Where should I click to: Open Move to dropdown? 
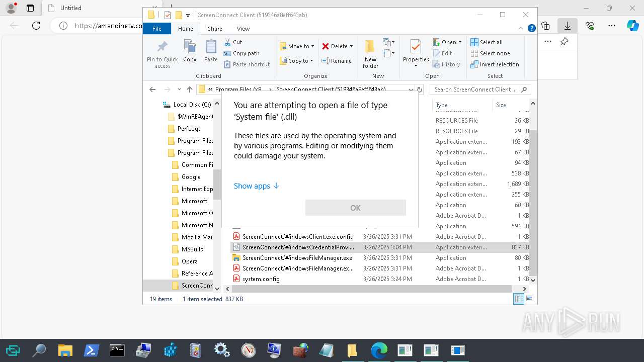pyautogui.click(x=297, y=46)
